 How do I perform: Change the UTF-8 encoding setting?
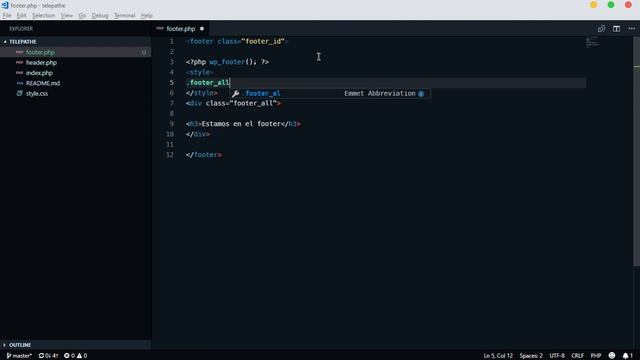pos(557,356)
